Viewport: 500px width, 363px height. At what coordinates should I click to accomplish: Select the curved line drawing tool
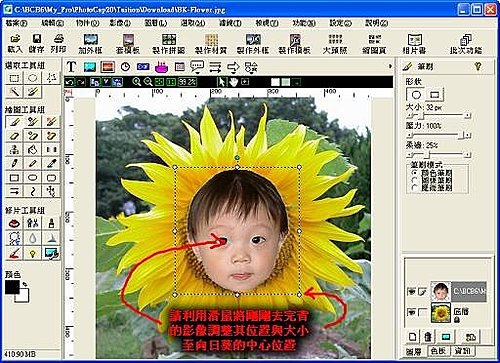tap(33, 191)
